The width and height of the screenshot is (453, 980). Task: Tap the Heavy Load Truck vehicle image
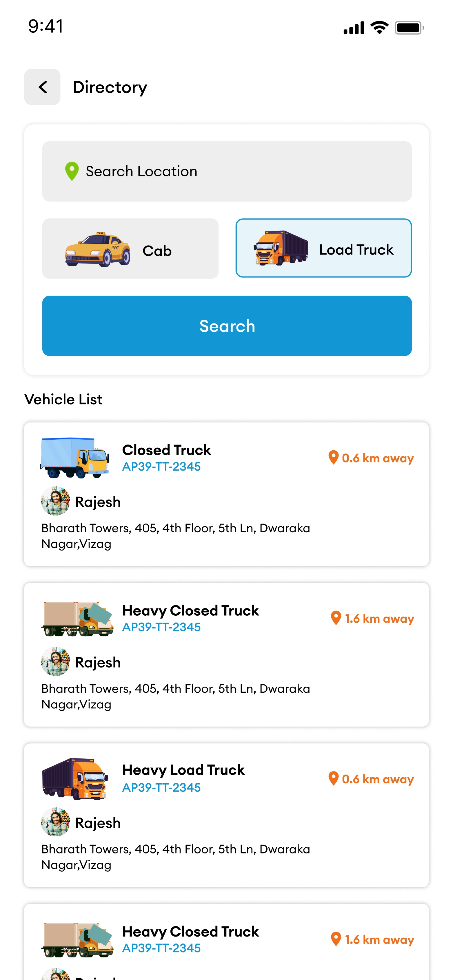(x=75, y=778)
